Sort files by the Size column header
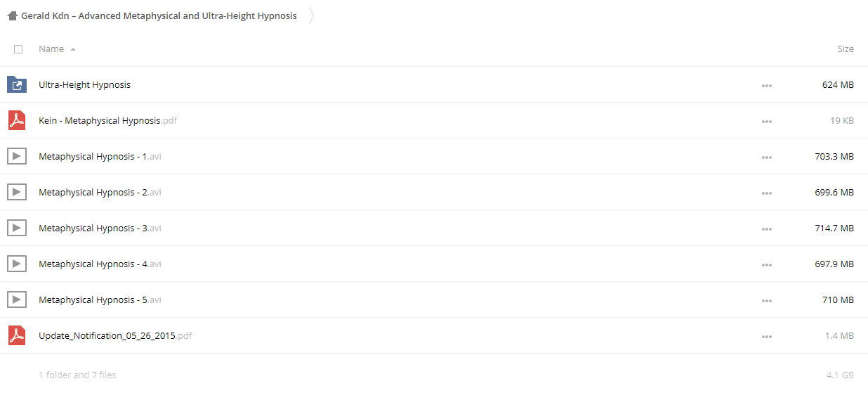This screenshot has width=868, height=393. (846, 49)
